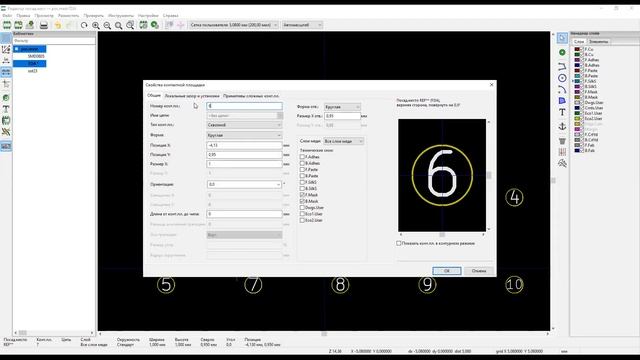Choose the Draw Polygon tool
Image resolution: width=640 pixels, height=360 pixels.
click(x=562, y=100)
